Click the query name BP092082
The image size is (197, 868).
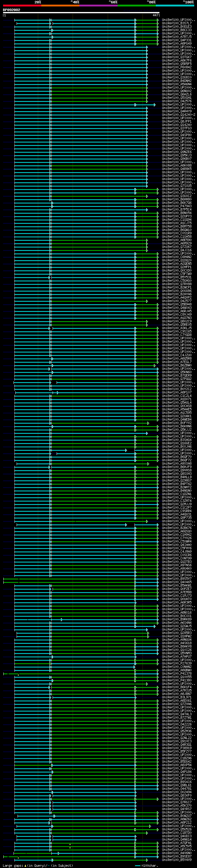click(x=11, y=10)
